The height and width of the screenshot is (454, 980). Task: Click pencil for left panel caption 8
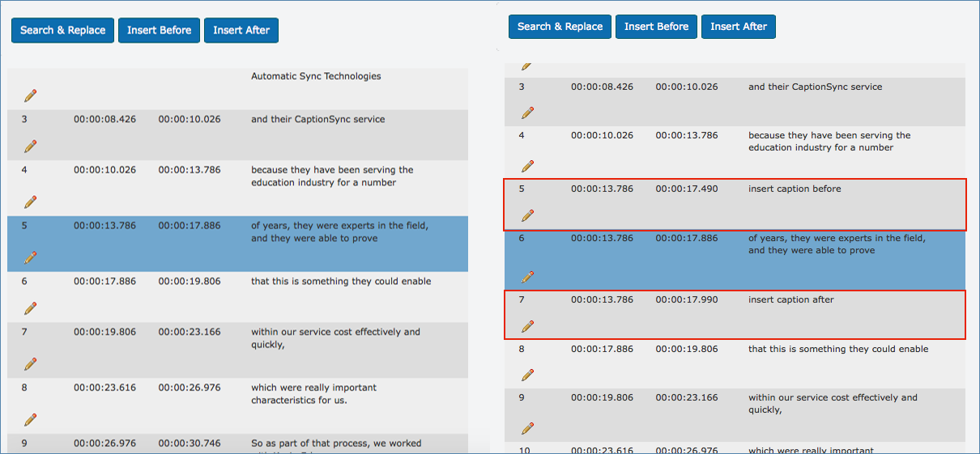coord(30,419)
